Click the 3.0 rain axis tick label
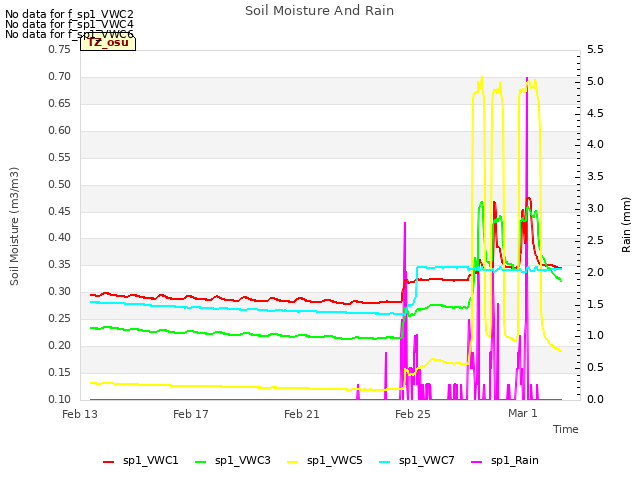The height and width of the screenshot is (480, 640). (596, 209)
